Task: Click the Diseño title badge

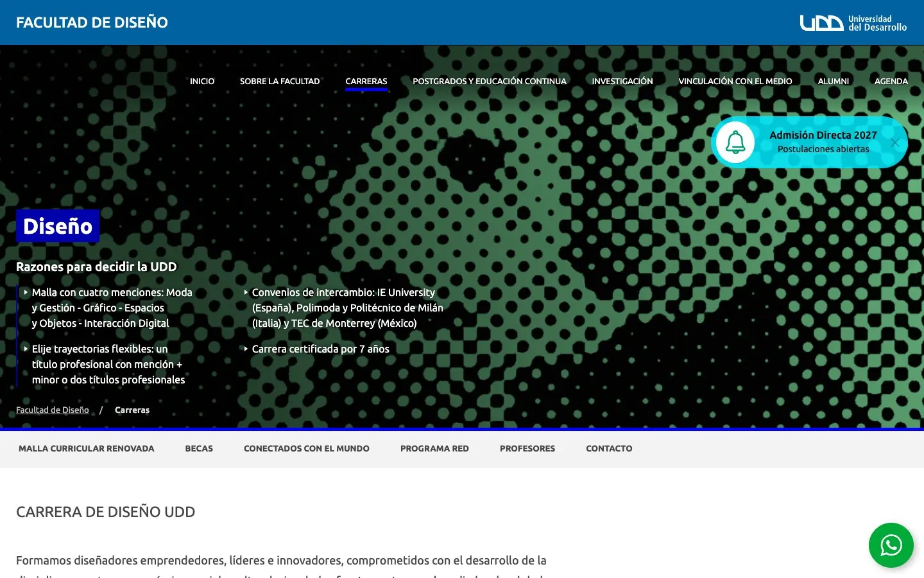Action: [58, 226]
